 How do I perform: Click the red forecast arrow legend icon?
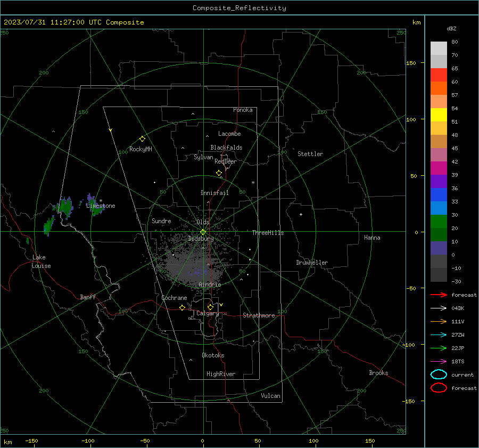click(x=439, y=295)
